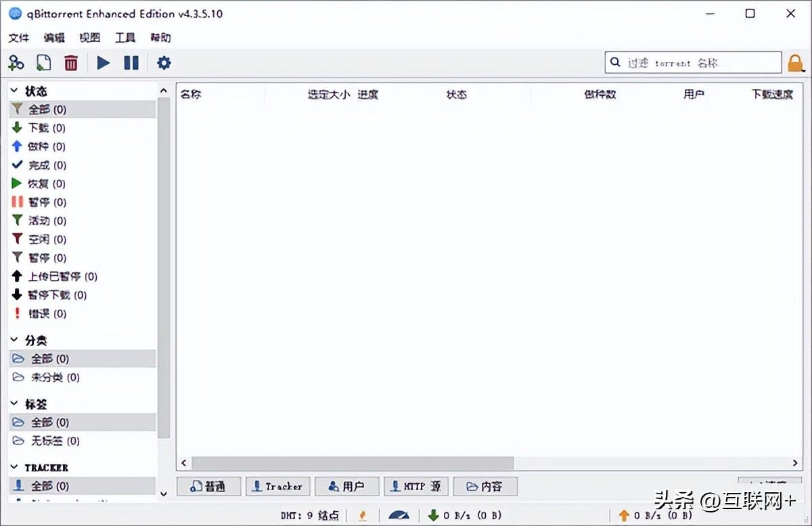
Task: Click the list scroll left arrow
Action: [183, 463]
